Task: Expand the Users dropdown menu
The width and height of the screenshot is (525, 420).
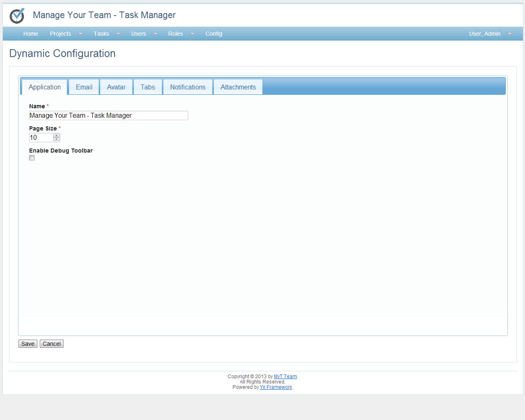Action: 155,34
